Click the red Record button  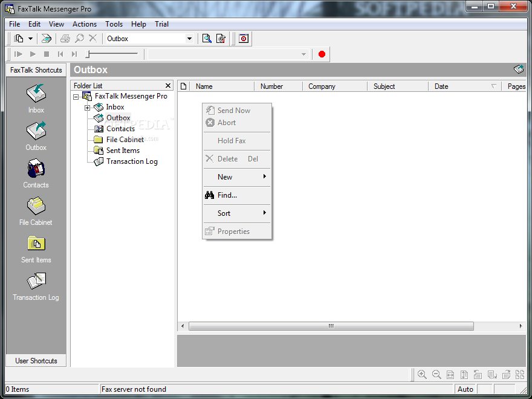pos(322,54)
